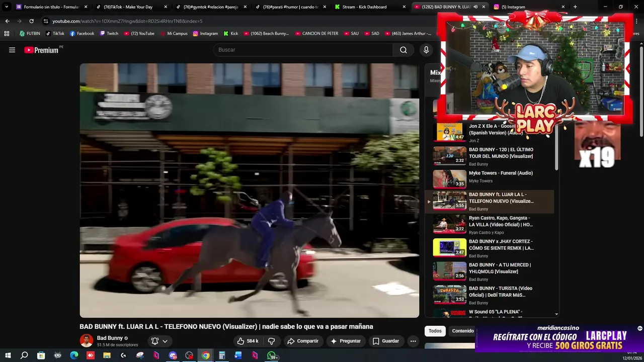Switch to Stream - Kick Dashboard tab
Screen dimensions: 644x362
coord(370,7)
